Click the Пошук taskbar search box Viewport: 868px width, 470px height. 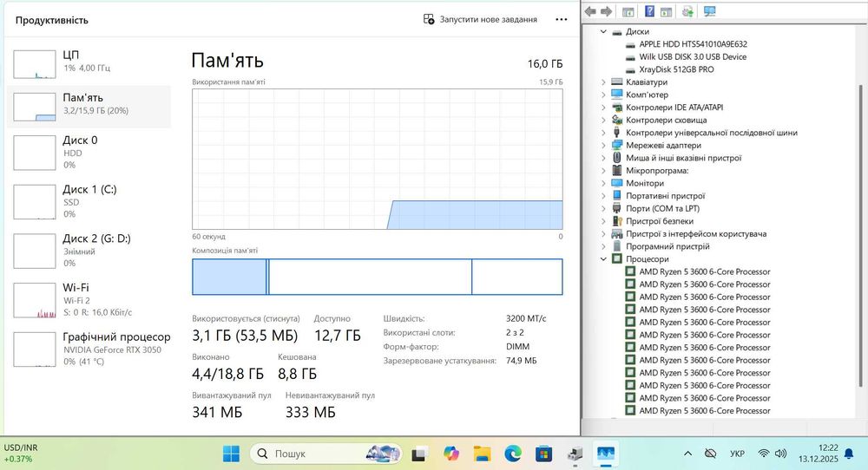326,454
